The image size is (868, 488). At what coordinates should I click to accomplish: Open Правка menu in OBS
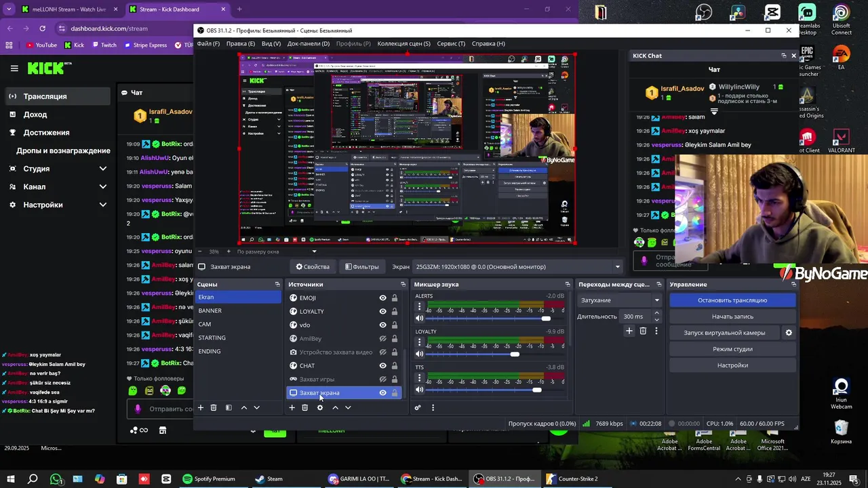tap(241, 43)
